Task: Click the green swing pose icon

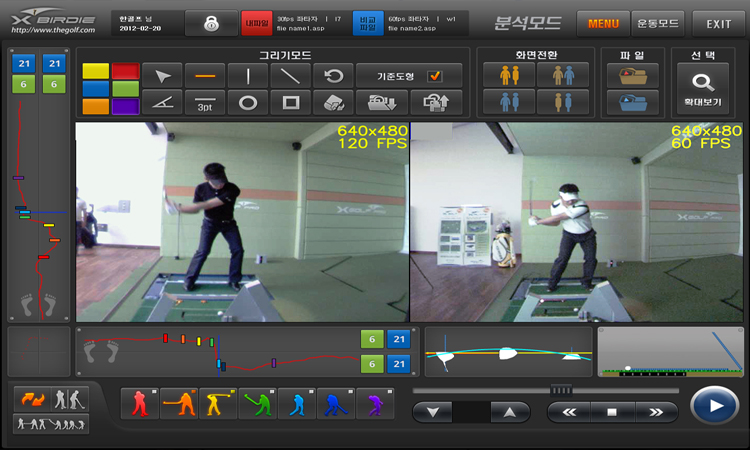Action: (x=257, y=404)
